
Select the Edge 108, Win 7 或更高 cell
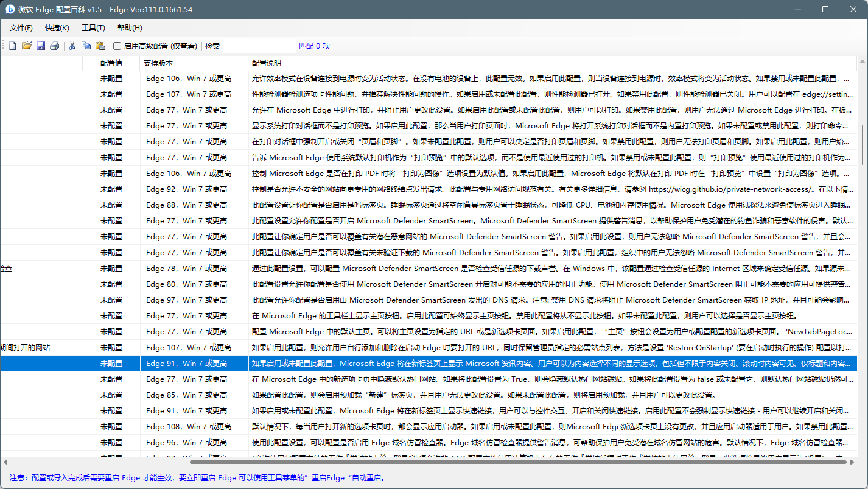pyautogui.click(x=194, y=426)
